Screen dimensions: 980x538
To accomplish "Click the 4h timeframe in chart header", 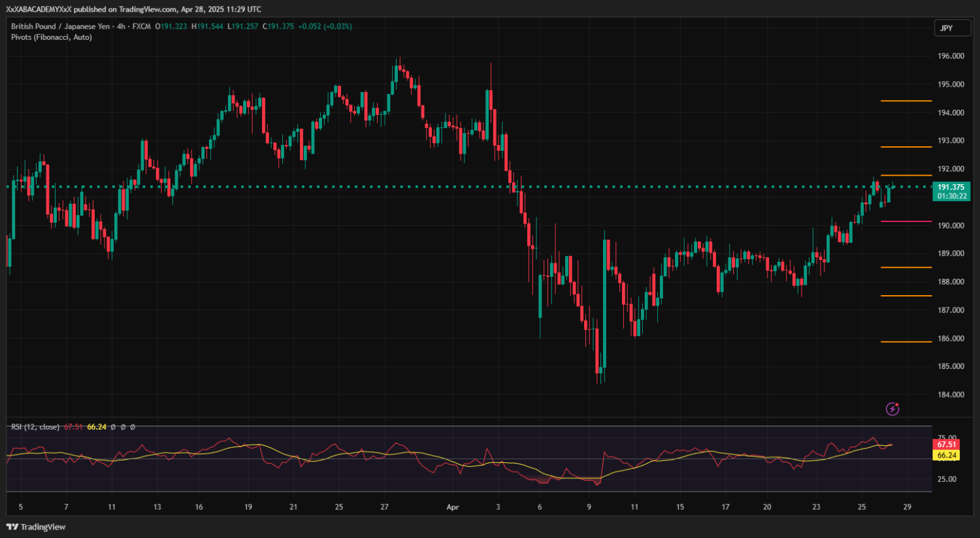I will 121,27.
